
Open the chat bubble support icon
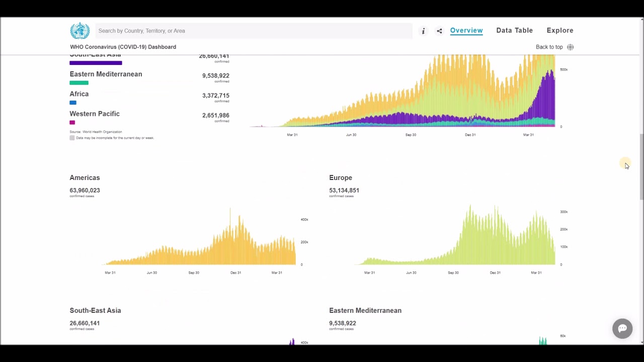click(x=622, y=328)
